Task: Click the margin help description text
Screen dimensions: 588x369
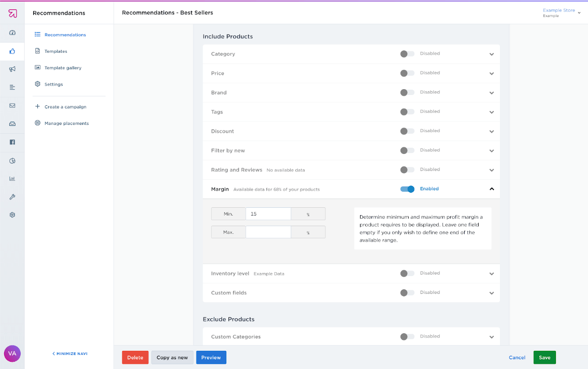Action: point(421,229)
